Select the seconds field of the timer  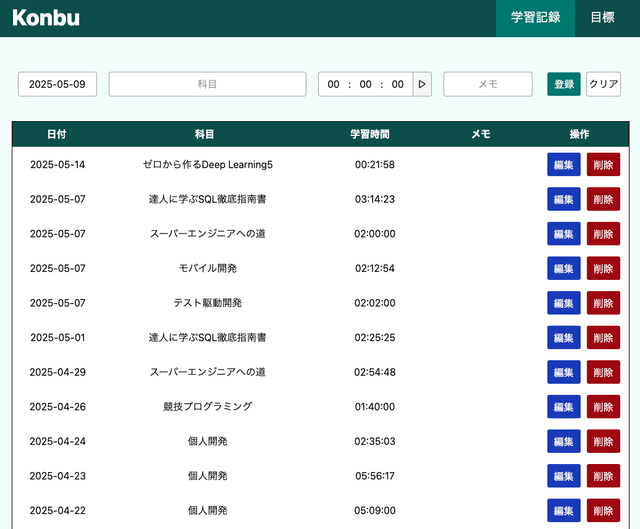[398, 84]
